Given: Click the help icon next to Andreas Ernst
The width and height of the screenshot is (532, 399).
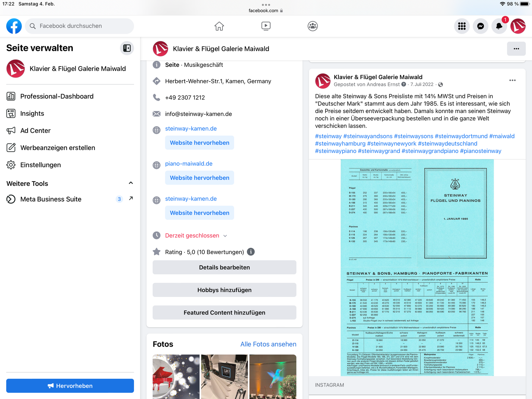Looking at the screenshot, I should [404, 84].
